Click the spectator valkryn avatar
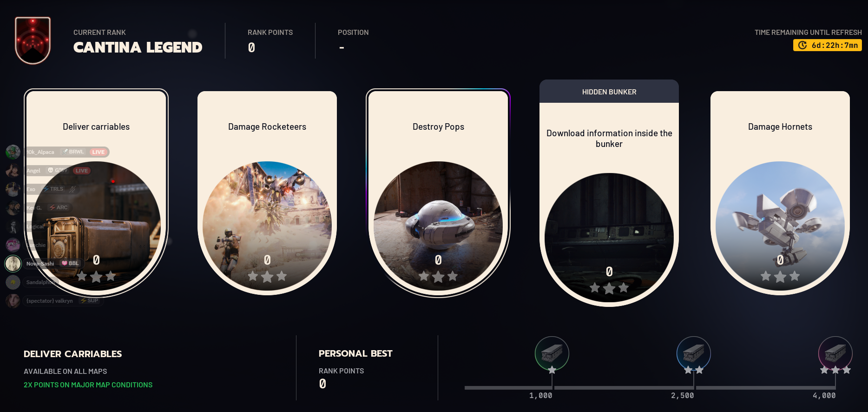 point(13,301)
